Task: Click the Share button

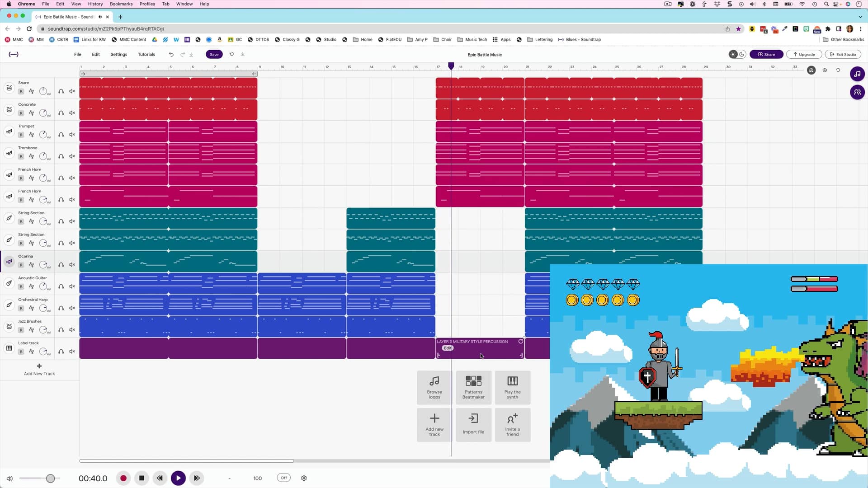Action: [x=766, y=54]
